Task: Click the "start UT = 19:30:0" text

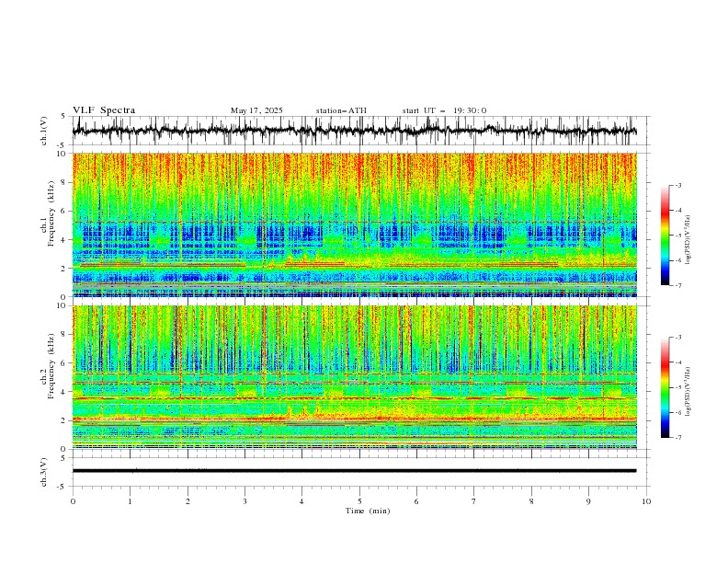Action: (444, 110)
